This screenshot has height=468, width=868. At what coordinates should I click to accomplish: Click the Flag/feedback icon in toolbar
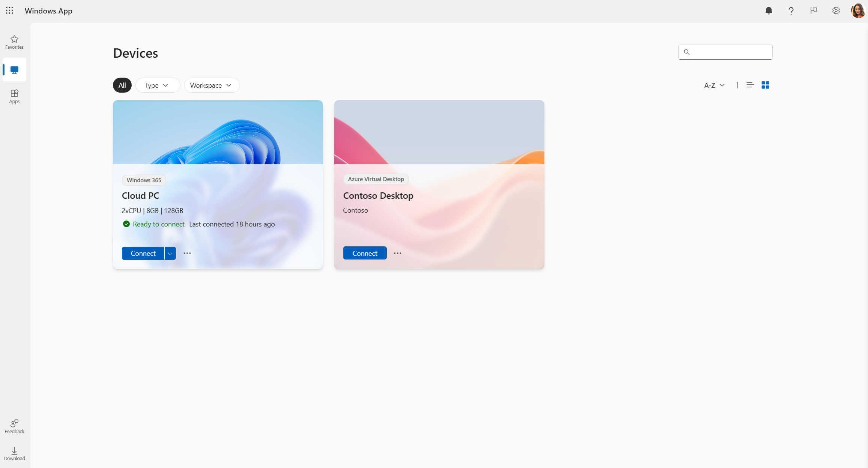pos(813,10)
